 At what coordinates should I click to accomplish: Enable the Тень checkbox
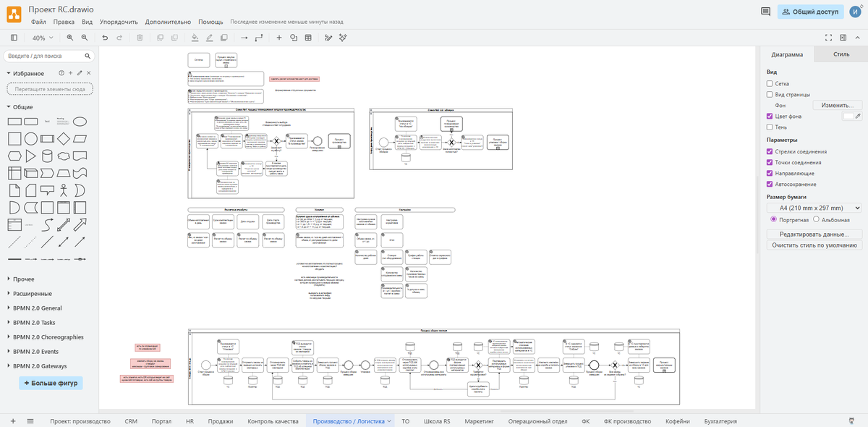click(770, 127)
